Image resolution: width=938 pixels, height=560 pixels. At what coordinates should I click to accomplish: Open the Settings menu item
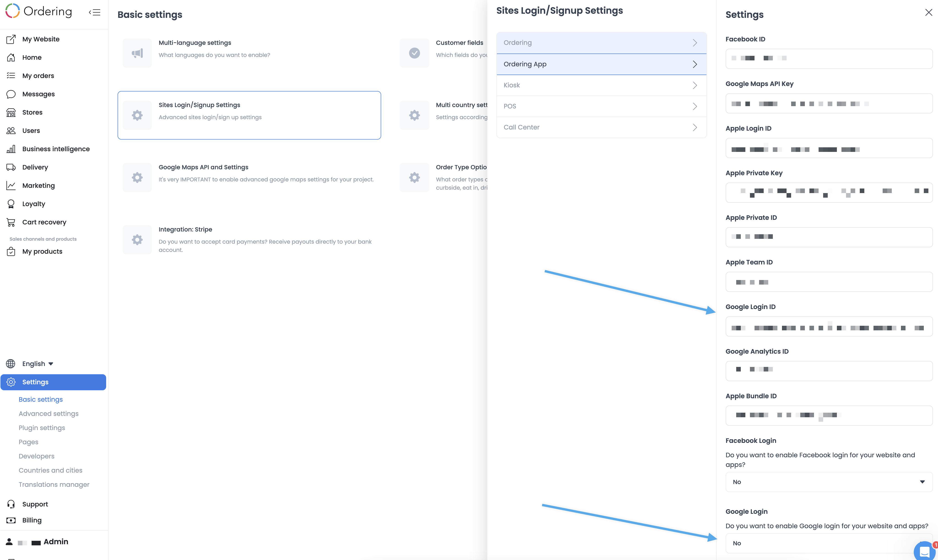coord(53,382)
